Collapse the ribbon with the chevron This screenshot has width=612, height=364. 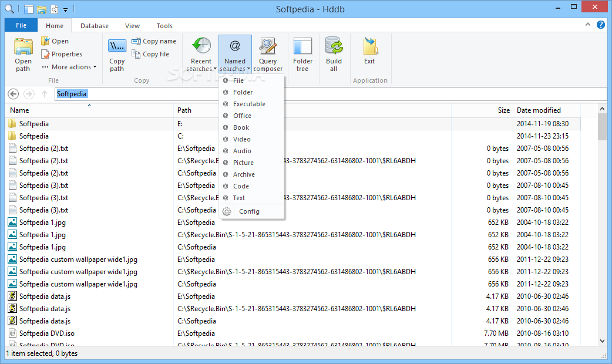coord(588,25)
